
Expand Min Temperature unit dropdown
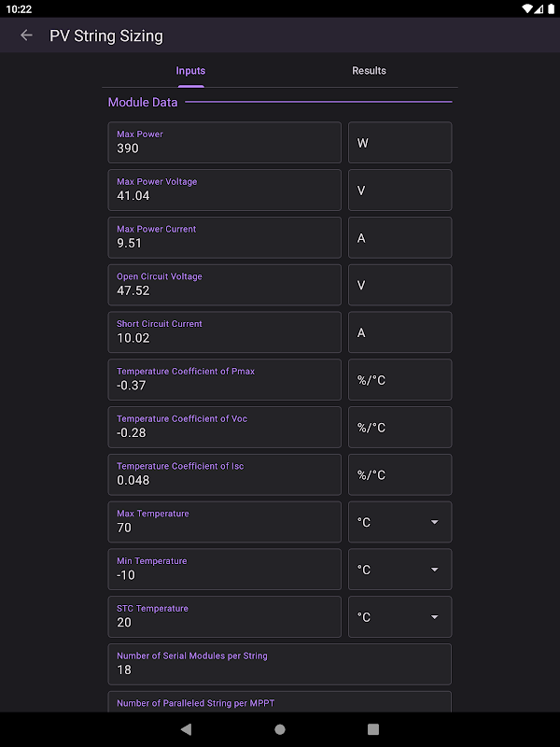click(x=399, y=570)
